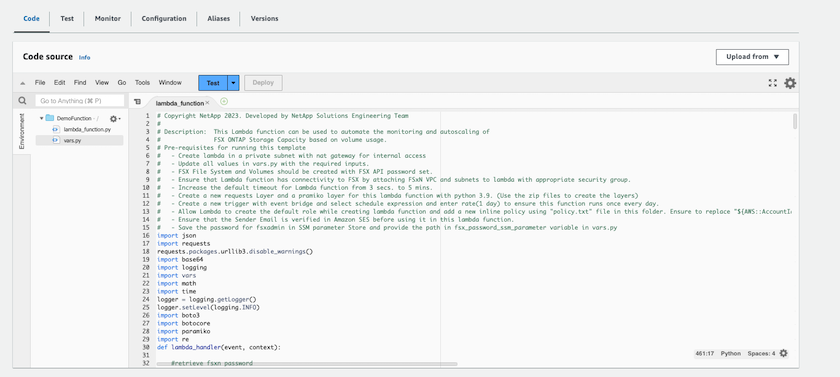Click the 'import base64' code line
The width and height of the screenshot is (840, 377).
point(180,260)
